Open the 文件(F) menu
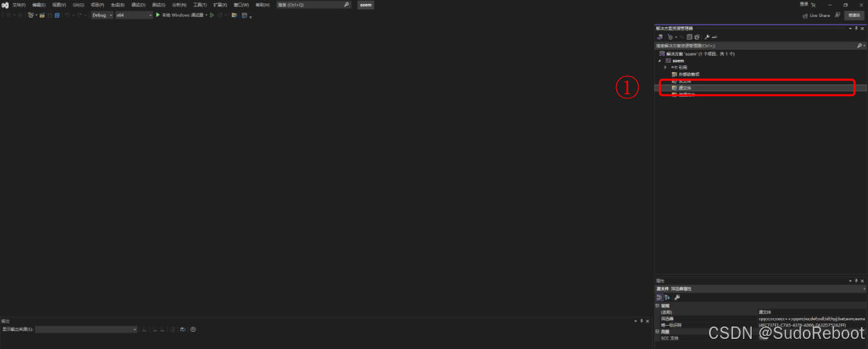The image size is (868, 349). [x=19, y=5]
